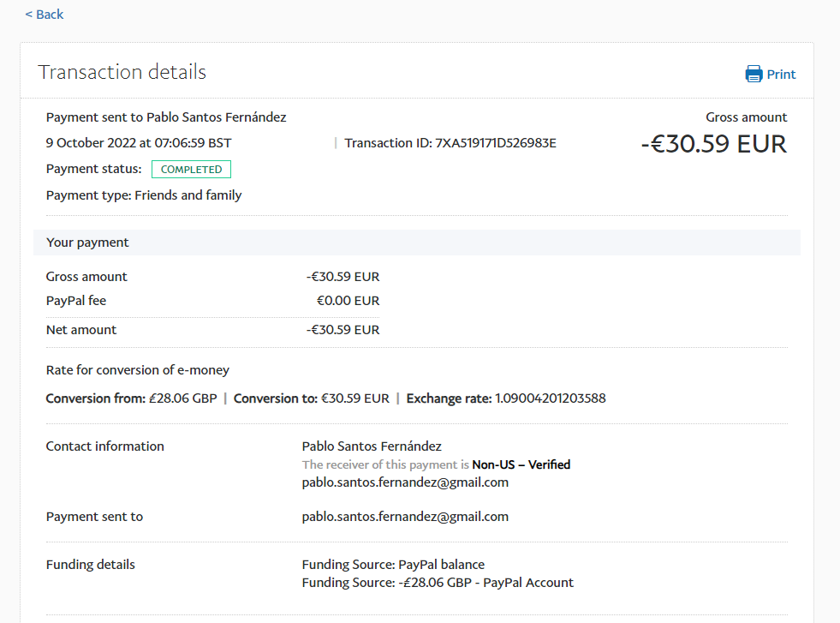
Task: Click the email in Payment sent to row
Action: click(x=405, y=517)
